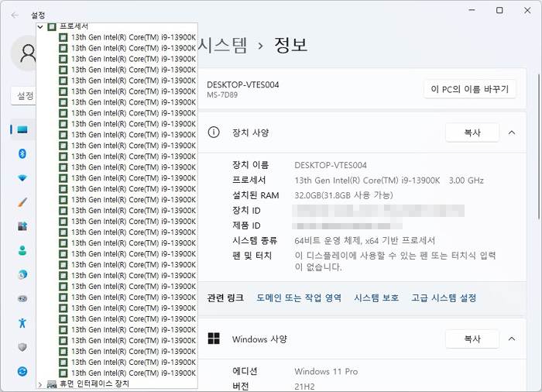This screenshot has height=392, width=542.
Task: Click the 에디션 label
Action: pos(245,372)
